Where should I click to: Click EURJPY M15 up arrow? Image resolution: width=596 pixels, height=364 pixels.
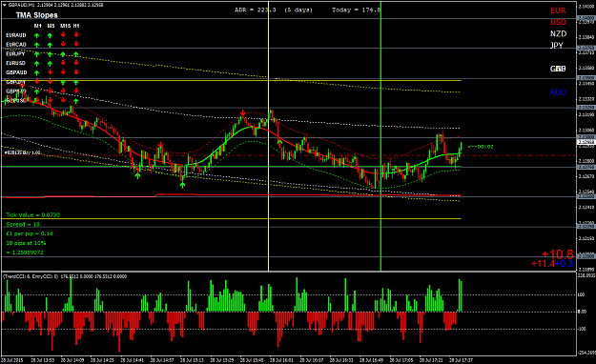(63, 54)
